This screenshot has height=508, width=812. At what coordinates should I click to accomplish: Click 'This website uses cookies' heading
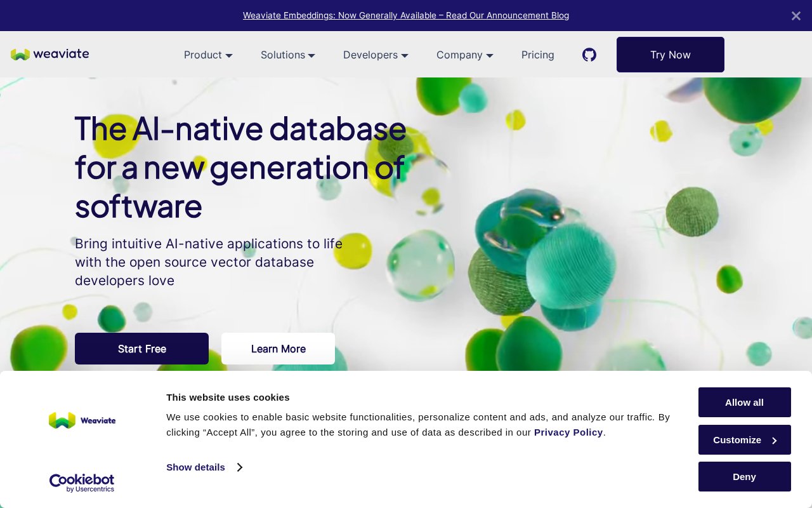point(228,398)
